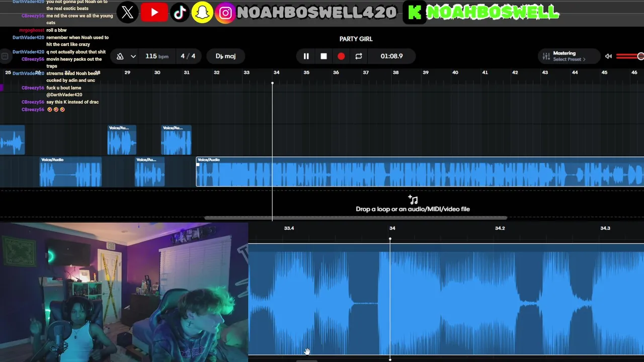Open the metronome options dropdown arrow
The width and height of the screenshot is (644, 362).
tap(133, 56)
